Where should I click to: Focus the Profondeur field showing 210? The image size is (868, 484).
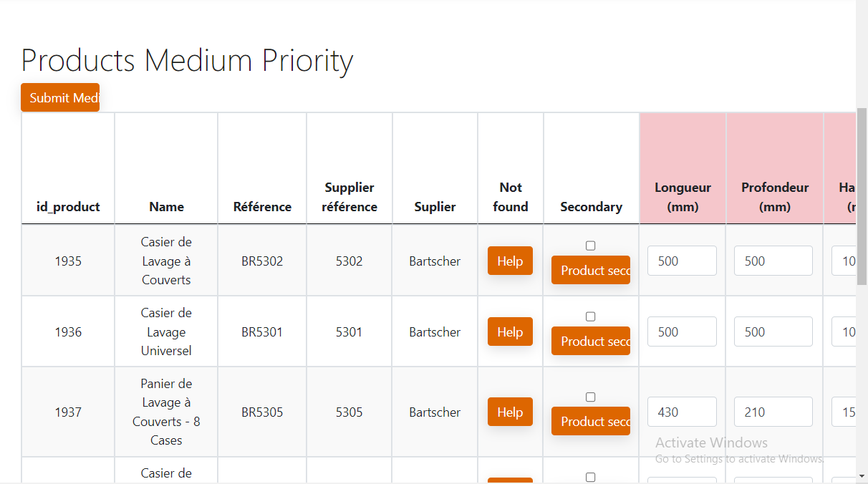773,412
